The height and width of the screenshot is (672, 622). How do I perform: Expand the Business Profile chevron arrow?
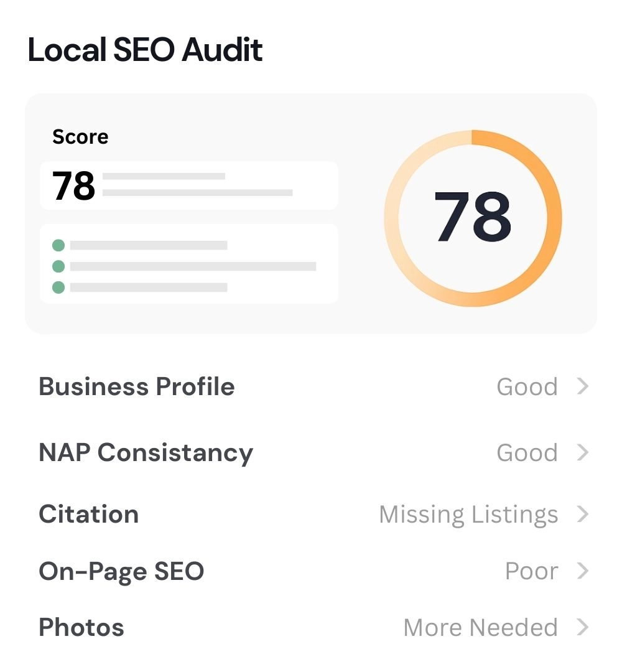[582, 387]
